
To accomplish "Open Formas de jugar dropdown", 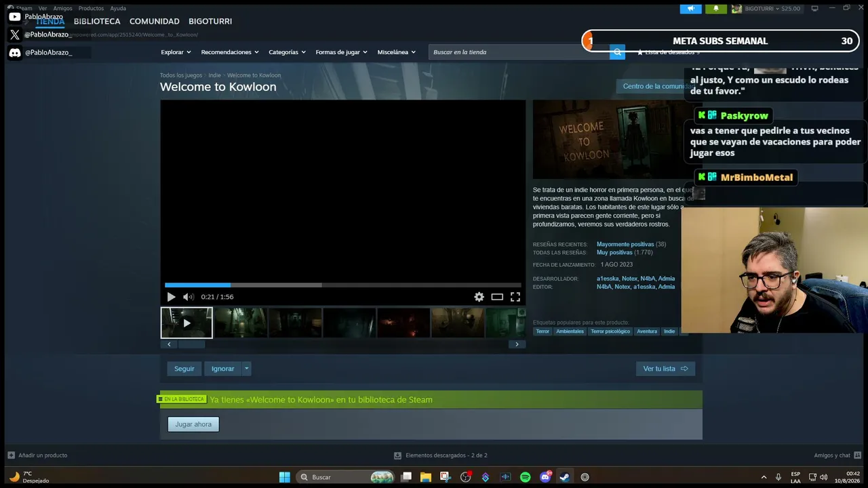I will [341, 52].
